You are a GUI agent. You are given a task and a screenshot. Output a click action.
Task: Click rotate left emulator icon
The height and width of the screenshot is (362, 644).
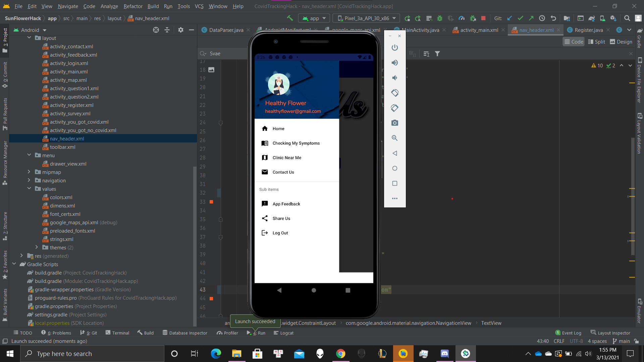pos(395,93)
